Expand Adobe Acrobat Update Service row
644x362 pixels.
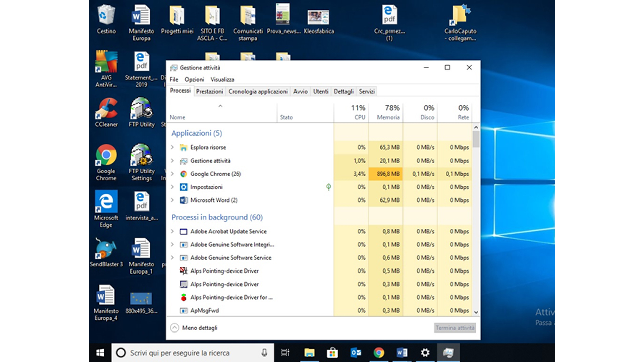(x=172, y=231)
